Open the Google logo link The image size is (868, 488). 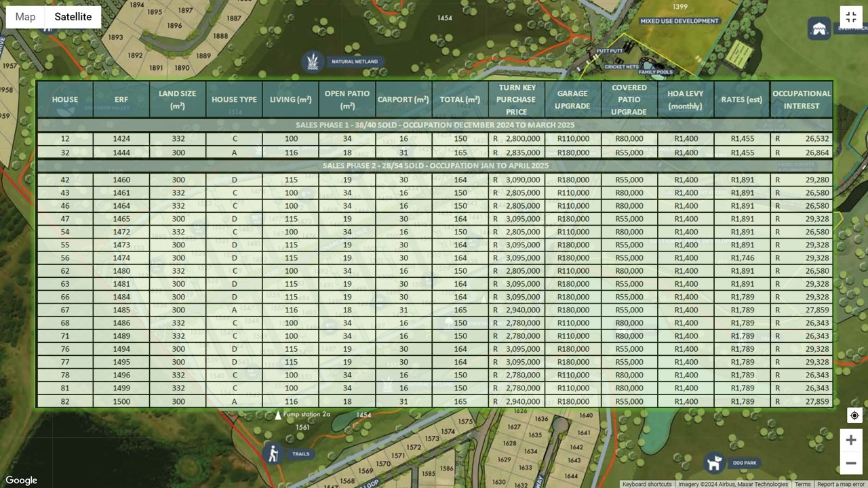click(x=22, y=480)
